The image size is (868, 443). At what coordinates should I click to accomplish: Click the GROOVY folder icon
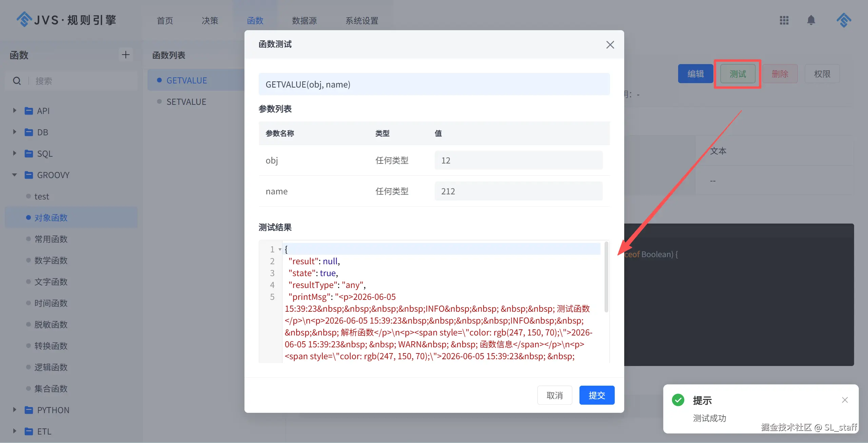29,175
